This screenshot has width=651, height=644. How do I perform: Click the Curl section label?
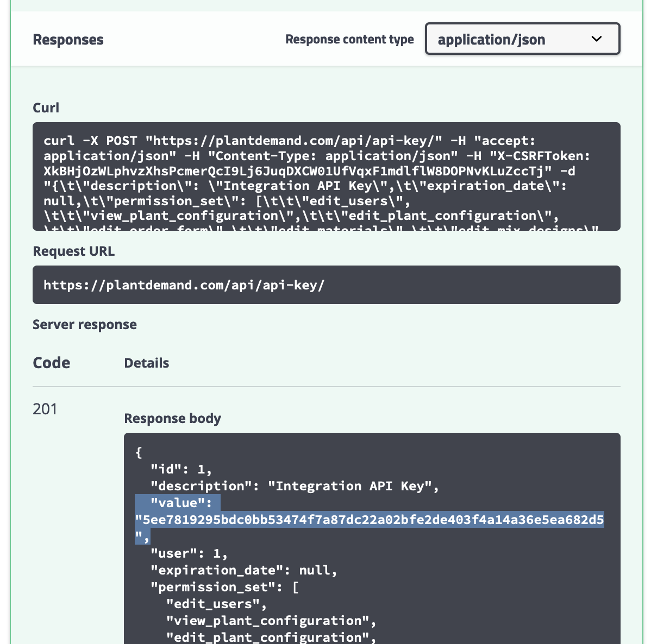46,108
